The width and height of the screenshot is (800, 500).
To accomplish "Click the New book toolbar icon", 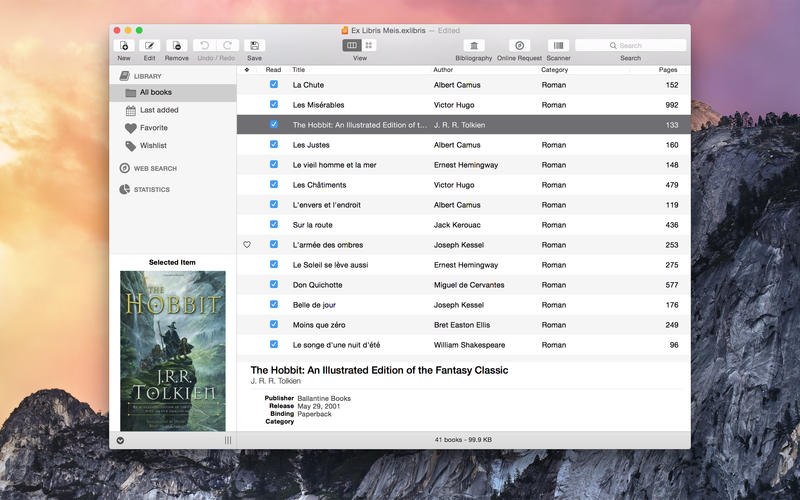I will pos(124,45).
